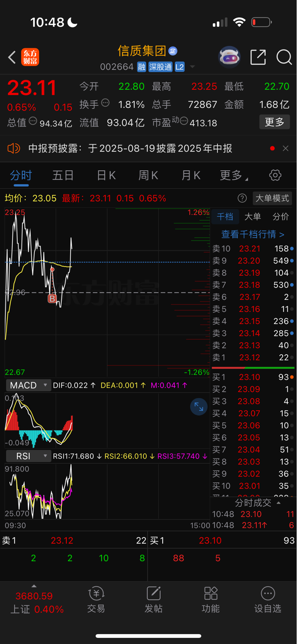Tap the info icon next to 换手
The height and width of the screenshot is (644, 297).
click(105, 103)
